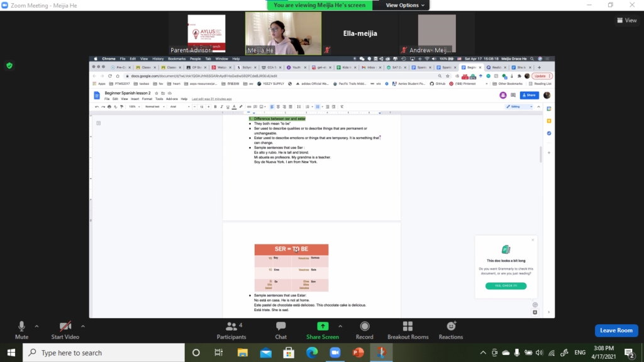
Task: Open Docs comment history icon
Action: click(x=513, y=96)
